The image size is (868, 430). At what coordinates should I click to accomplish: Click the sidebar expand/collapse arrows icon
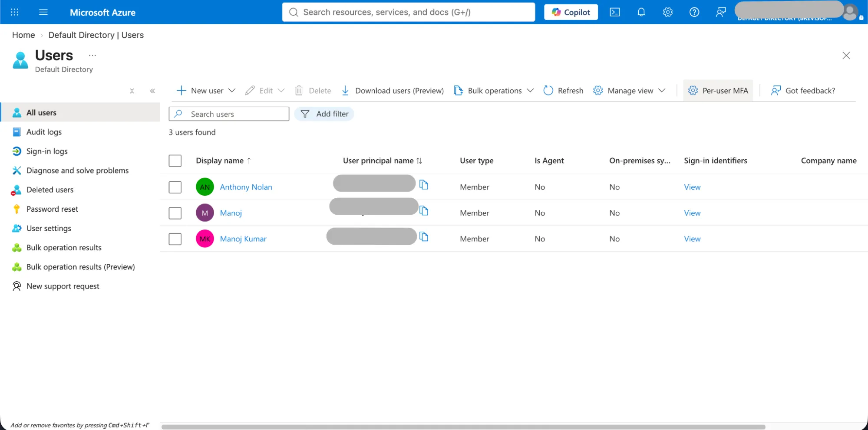(x=132, y=91)
